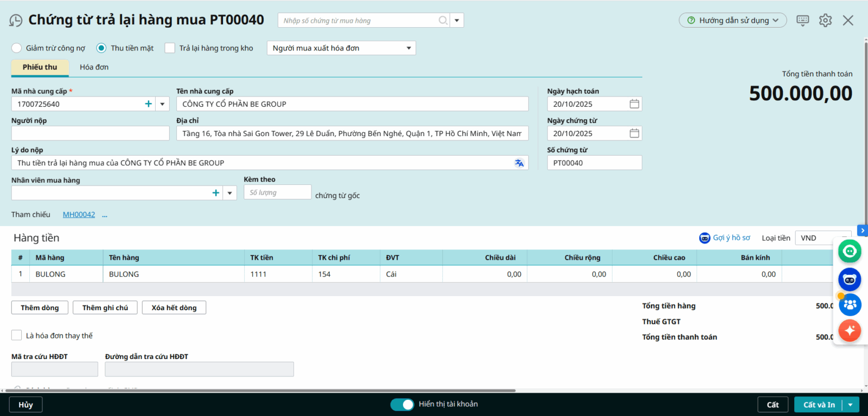Expand the Người mua xuất hóa đơn dropdown
The width and height of the screenshot is (868, 416).
point(409,48)
